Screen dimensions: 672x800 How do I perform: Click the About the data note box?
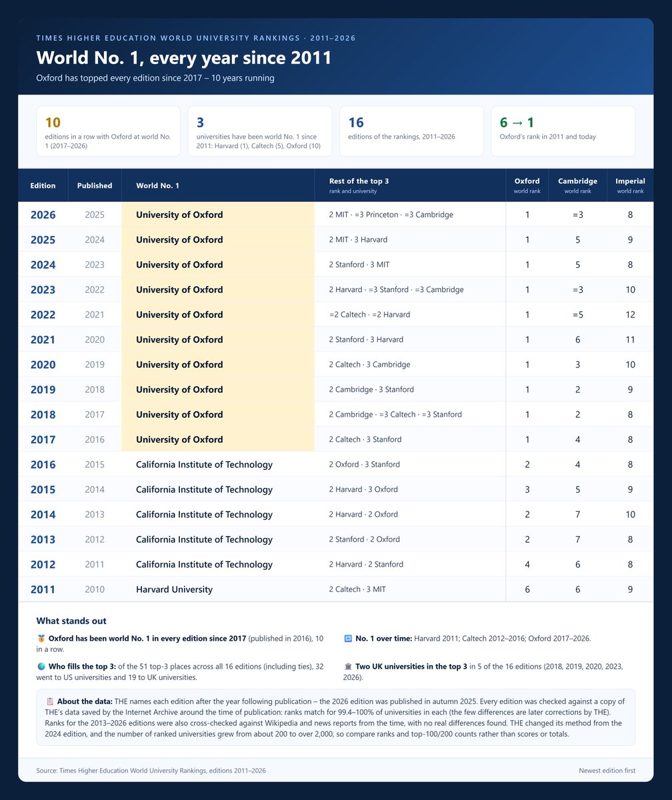pyautogui.click(x=336, y=717)
